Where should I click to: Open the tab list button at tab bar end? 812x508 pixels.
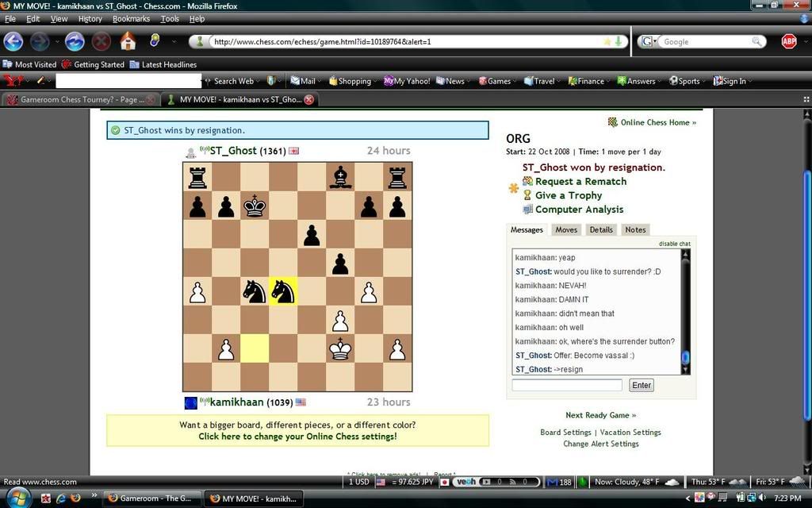click(x=806, y=99)
